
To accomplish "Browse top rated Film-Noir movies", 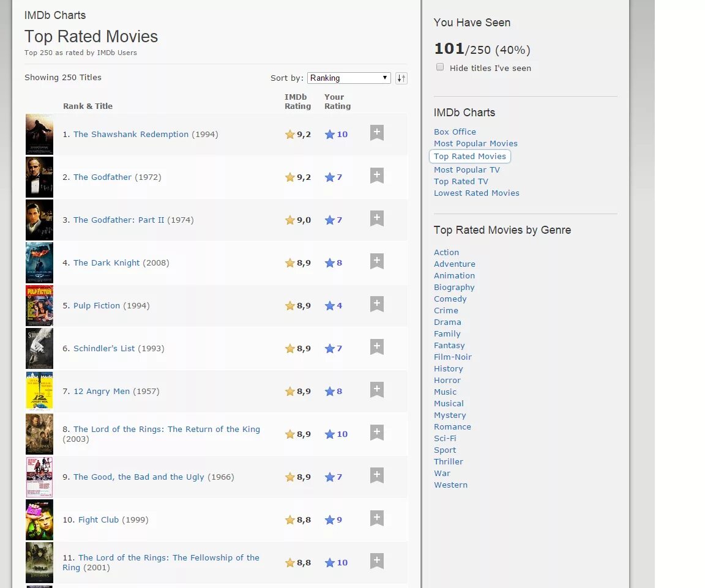I will click(453, 357).
